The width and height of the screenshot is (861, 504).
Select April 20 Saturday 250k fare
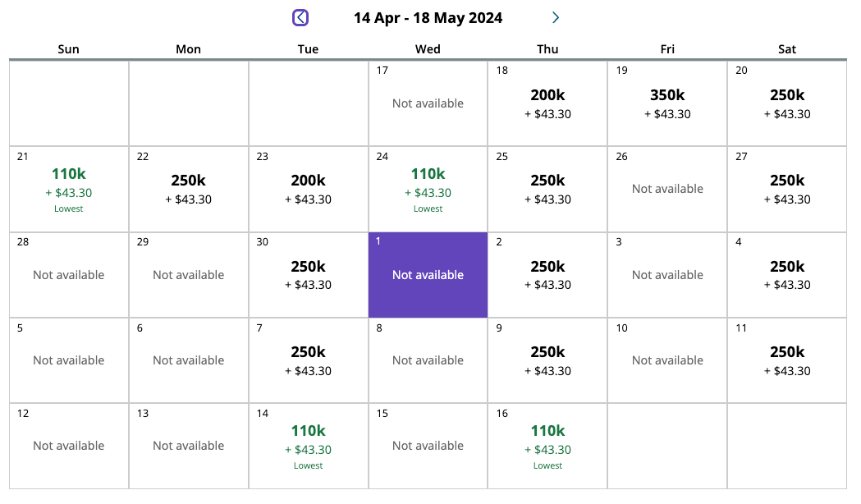[787, 103]
